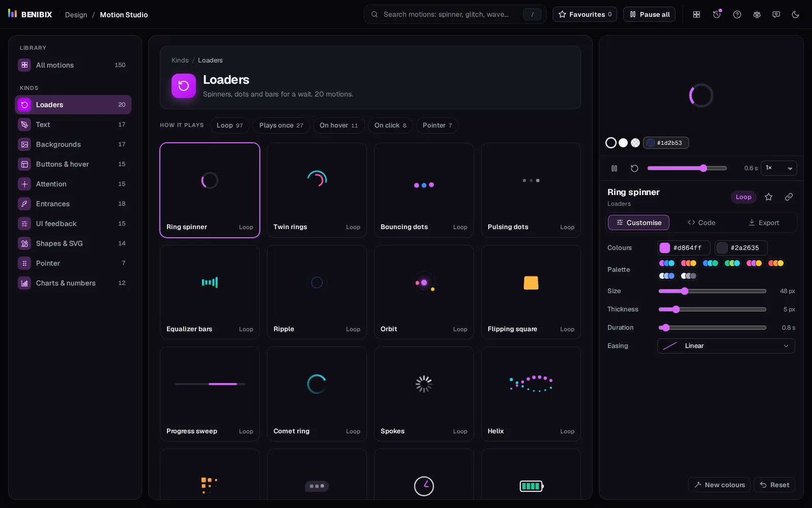Toggle the Loop 97 filter chip
Screen dimensions: 812x508
tap(229, 125)
